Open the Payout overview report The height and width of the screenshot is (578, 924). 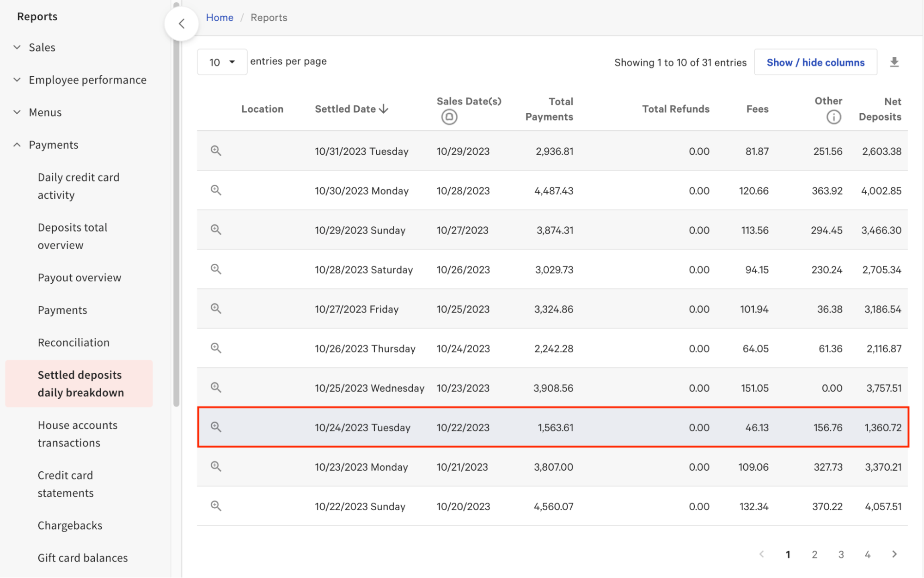click(80, 278)
